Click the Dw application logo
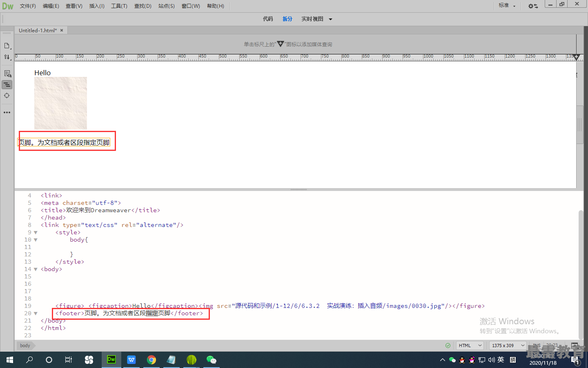Screen dimensions: 588x368 pyautogui.click(x=8, y=6)
